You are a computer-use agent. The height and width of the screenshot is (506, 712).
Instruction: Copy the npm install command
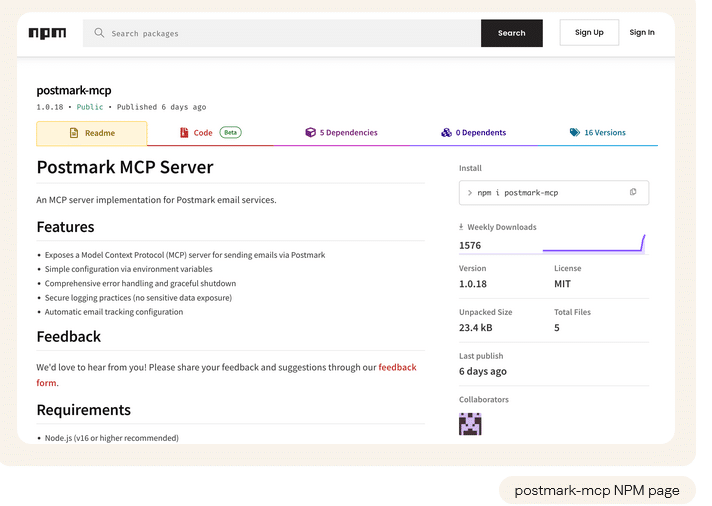(x=632, y=192)
